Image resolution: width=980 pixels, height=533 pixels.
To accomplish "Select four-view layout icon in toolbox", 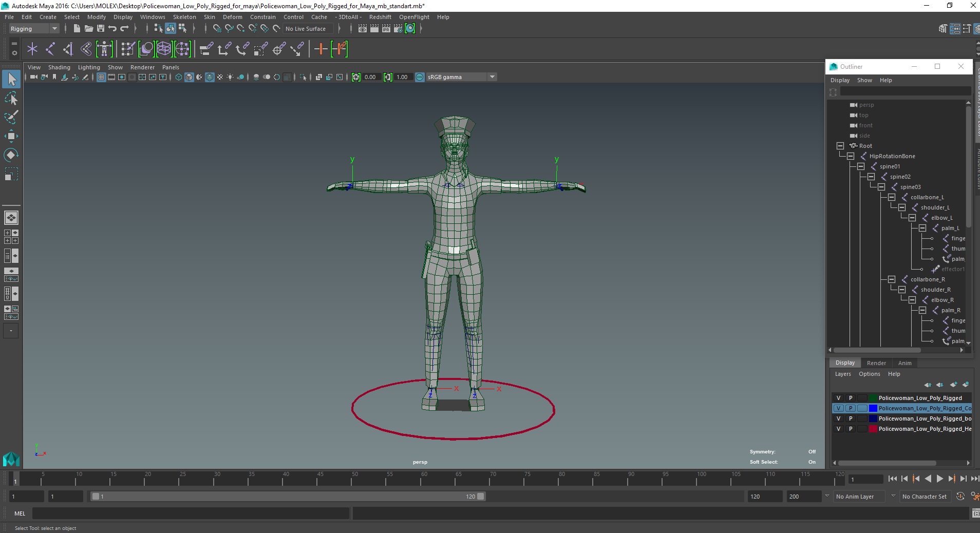I will (11, 237).
